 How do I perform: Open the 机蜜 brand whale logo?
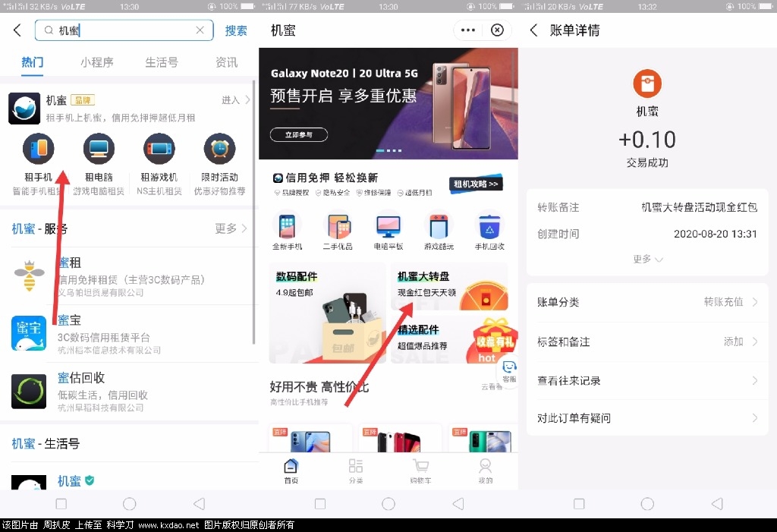(x=24, y=108)
